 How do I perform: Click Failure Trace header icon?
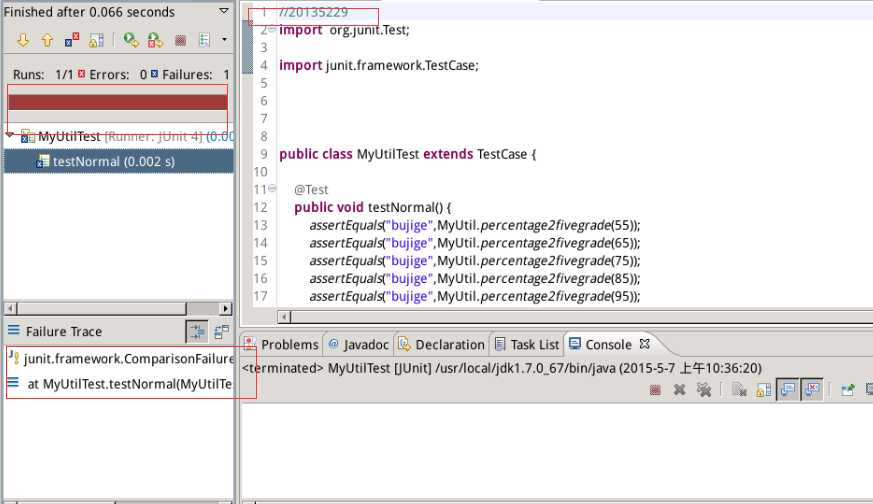click(14, 331)
